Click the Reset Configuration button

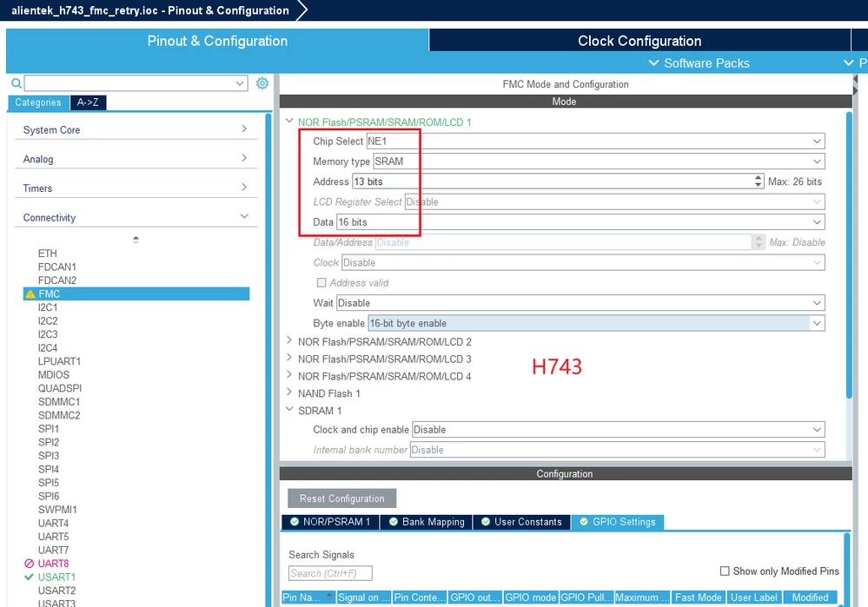click(x=342, y=498)
